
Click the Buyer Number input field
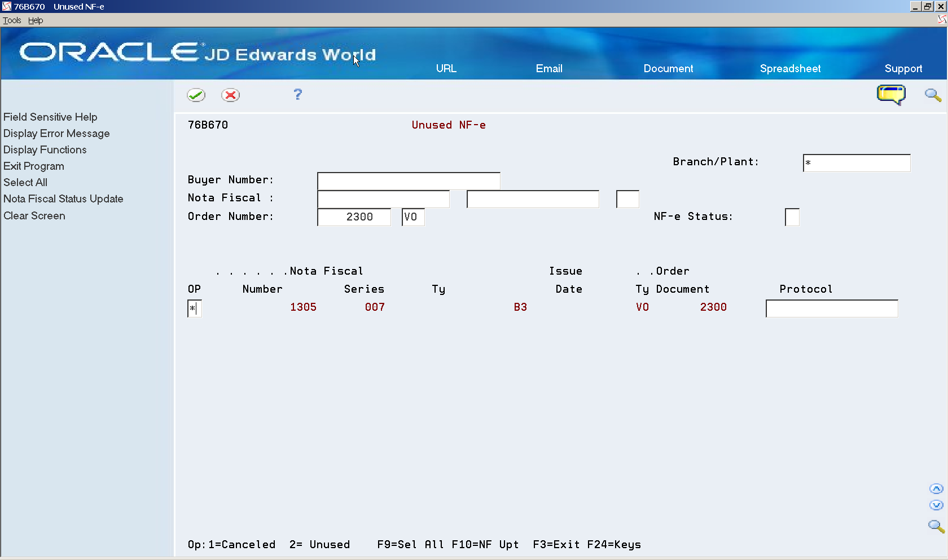pos(409,181)
